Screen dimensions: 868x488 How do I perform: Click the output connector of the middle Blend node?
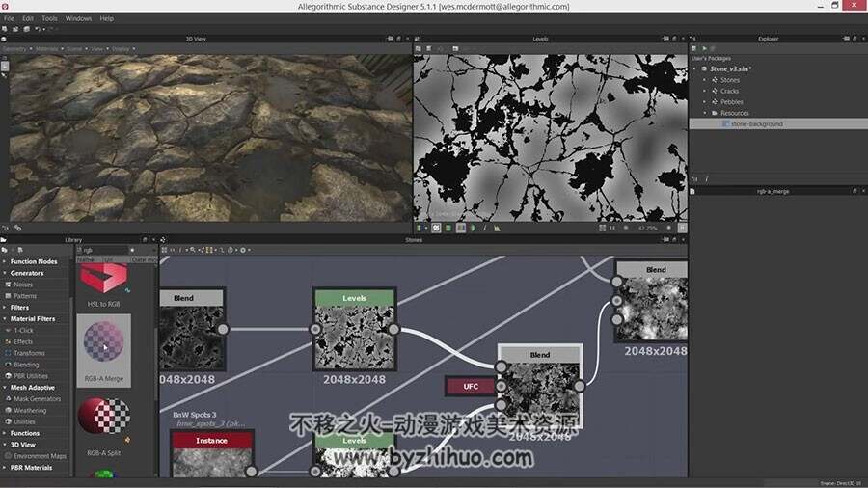point(579,386)
